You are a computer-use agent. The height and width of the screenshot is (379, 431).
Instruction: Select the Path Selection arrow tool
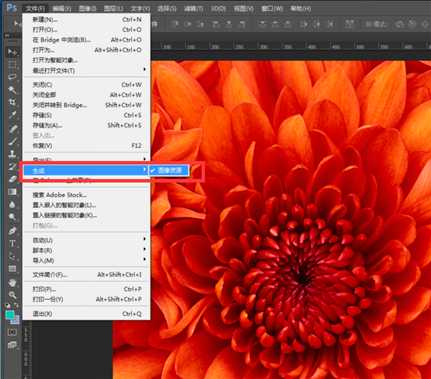coord(12,256)
